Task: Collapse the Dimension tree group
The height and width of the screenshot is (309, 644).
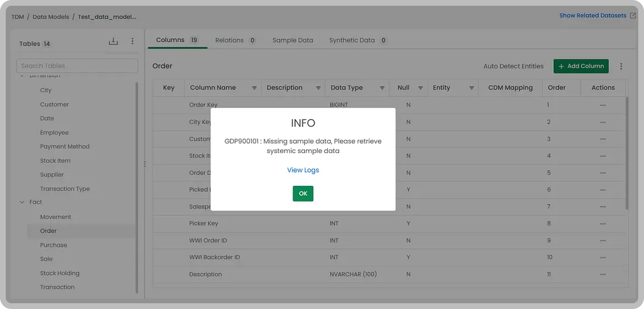Action: (22, 76)
